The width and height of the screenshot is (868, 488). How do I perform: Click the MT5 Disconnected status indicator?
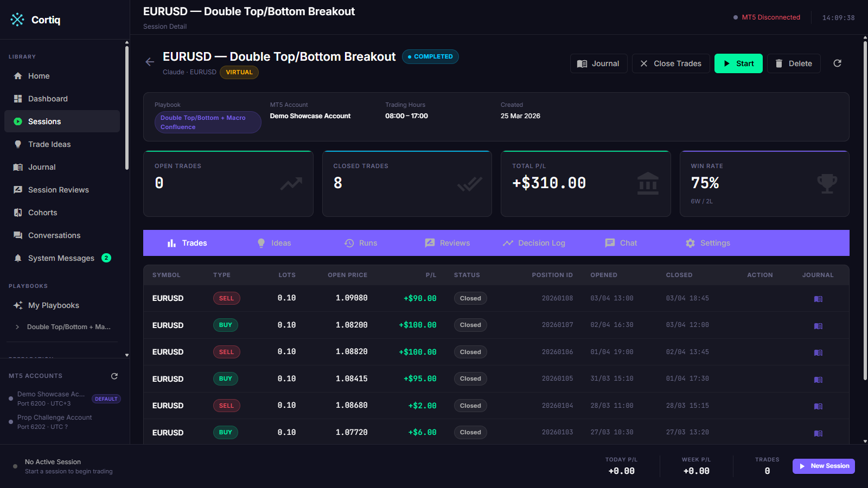coord(767,17)
